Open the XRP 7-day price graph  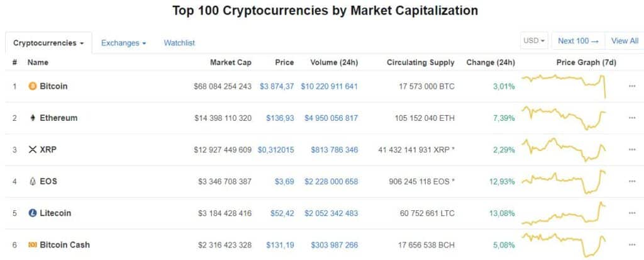563,150
